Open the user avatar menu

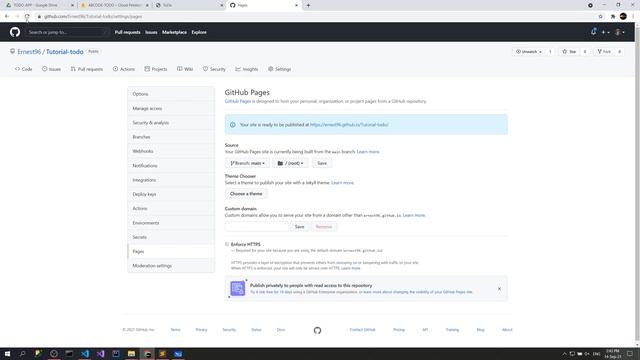click(620, 32)
